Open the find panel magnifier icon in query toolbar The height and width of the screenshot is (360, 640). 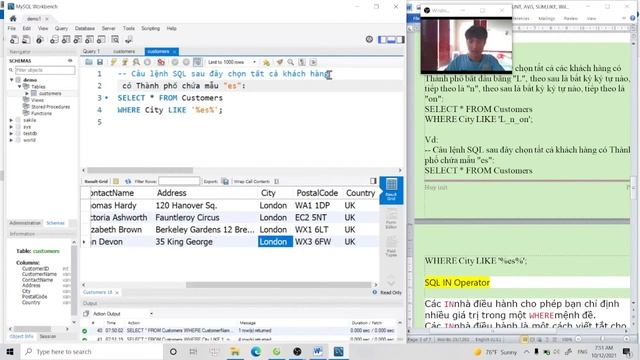coord(291,62)
